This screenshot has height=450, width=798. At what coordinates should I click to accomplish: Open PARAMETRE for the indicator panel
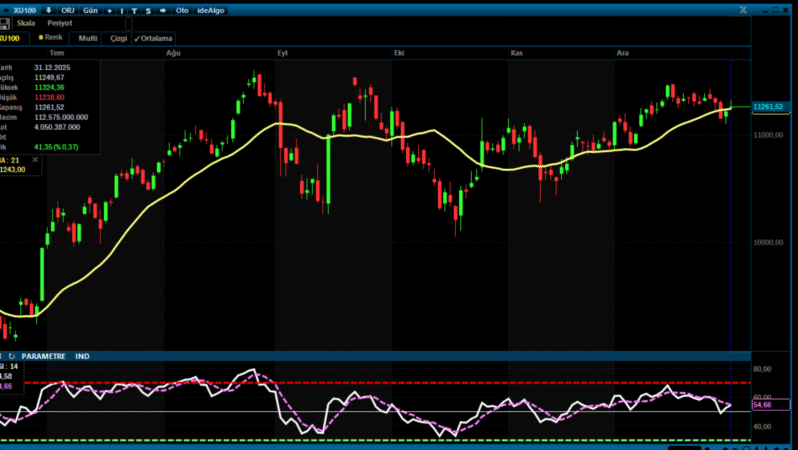pyautogui.click(x=43, y=356)
